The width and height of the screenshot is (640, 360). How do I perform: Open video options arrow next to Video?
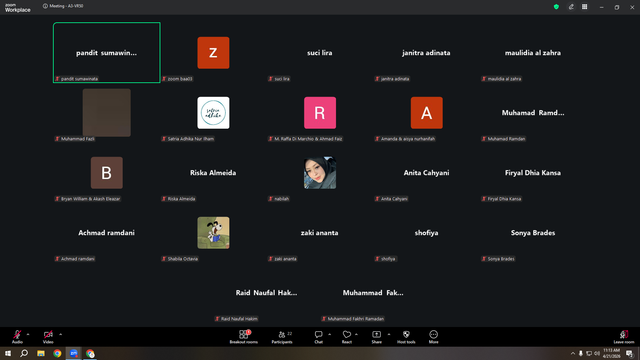[x=60, y=334]
